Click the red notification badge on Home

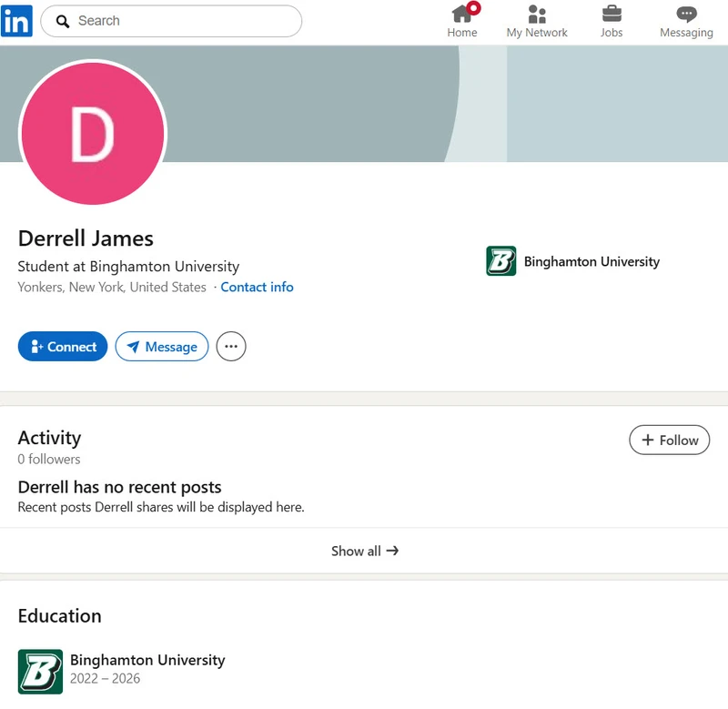tap(473, 8)
